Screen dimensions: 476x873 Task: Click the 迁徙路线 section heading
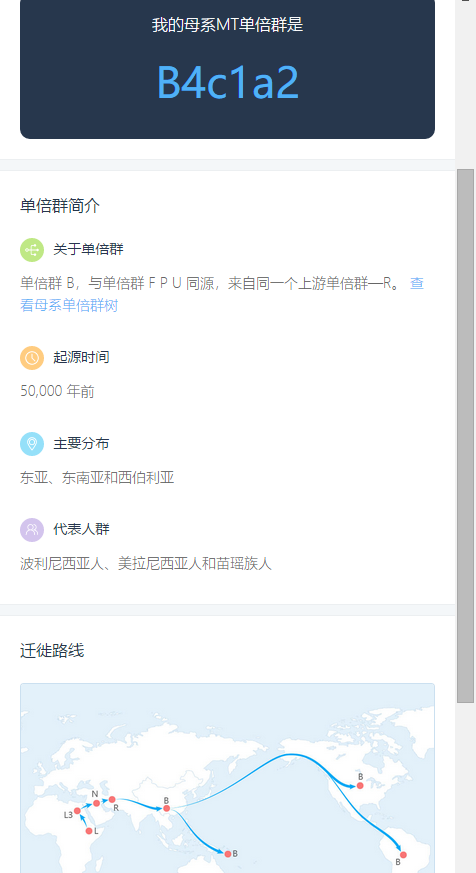tap(52, 650)
